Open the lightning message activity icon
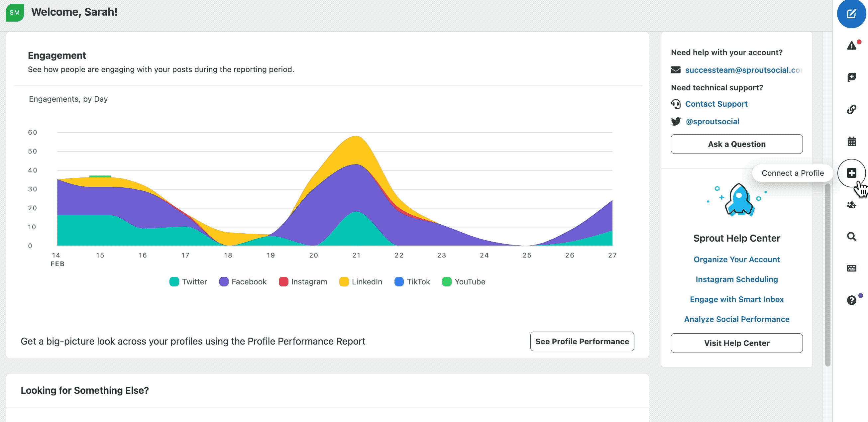 (x=851, y=77)
